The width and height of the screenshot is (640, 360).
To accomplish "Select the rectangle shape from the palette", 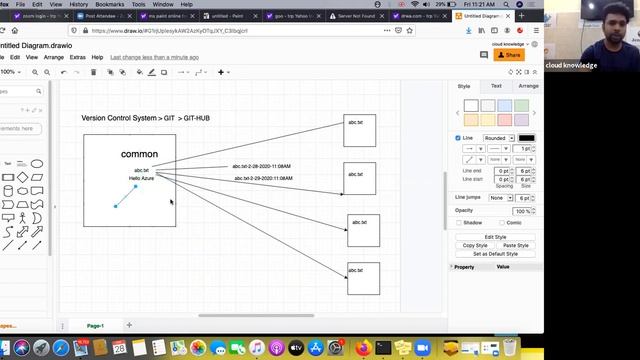I will (8, 178).
